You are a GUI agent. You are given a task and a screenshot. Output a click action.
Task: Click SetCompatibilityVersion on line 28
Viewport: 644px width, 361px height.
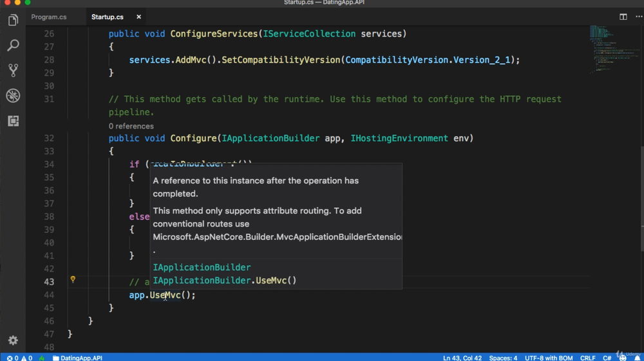(x=281, y=60)
